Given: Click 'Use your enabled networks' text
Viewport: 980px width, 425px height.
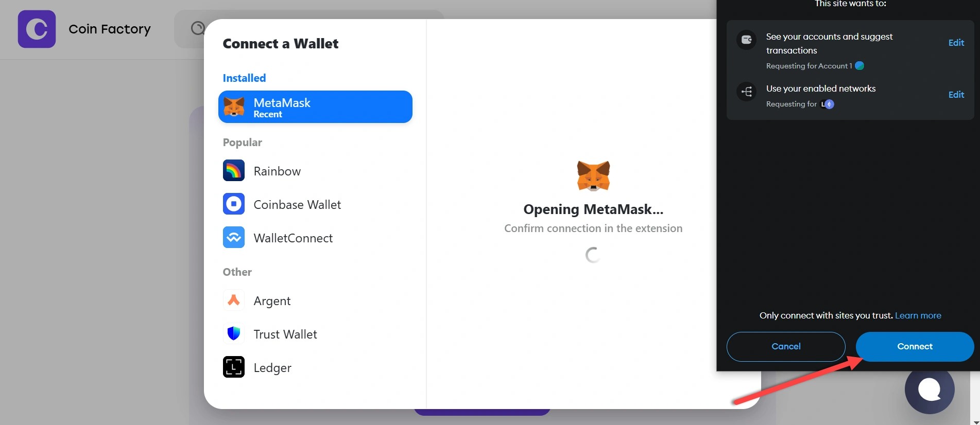Looking at the screenshot, I should click(821, 88).
